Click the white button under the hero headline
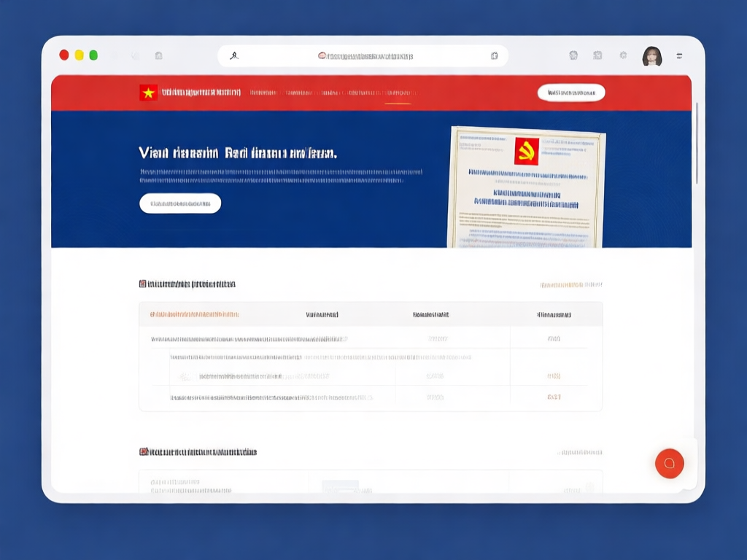Image resolution: width=747 pixels, height=560 pixels. [180, 203]
